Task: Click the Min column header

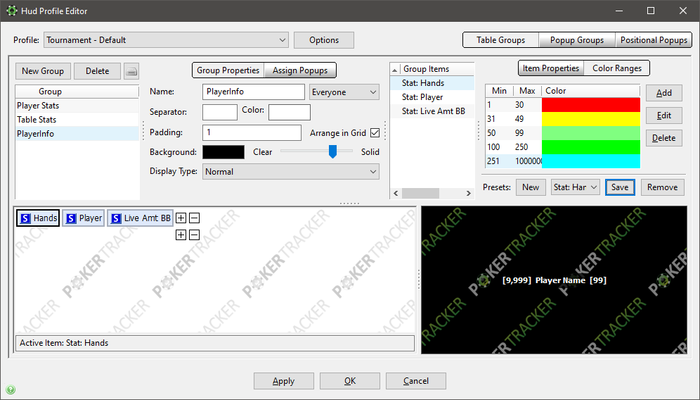Action: tap(500, 91)
